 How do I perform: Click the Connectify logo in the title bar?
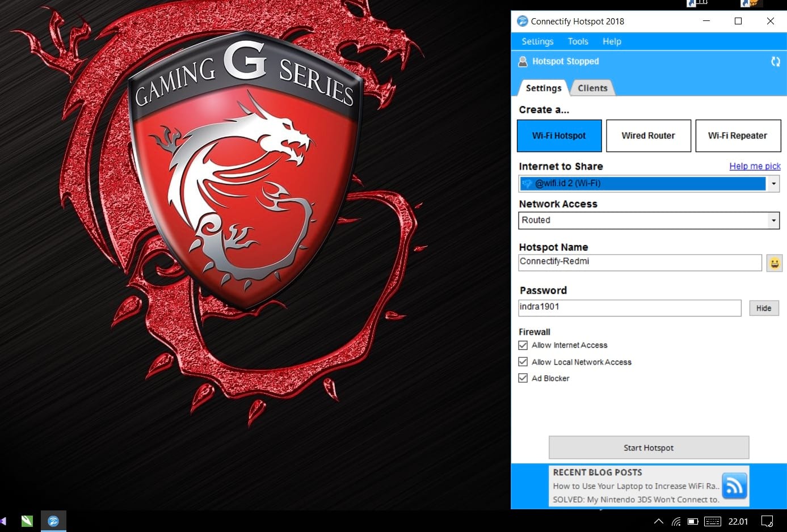(x=523, y=21)
